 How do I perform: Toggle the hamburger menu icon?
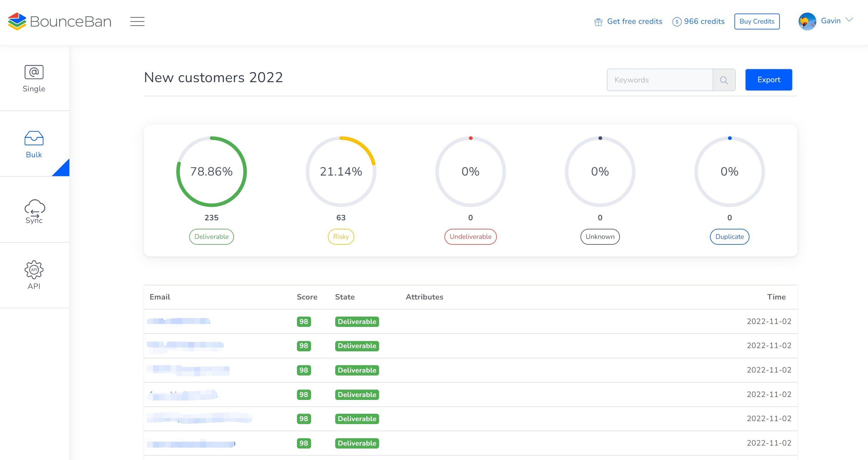[137, 21]
